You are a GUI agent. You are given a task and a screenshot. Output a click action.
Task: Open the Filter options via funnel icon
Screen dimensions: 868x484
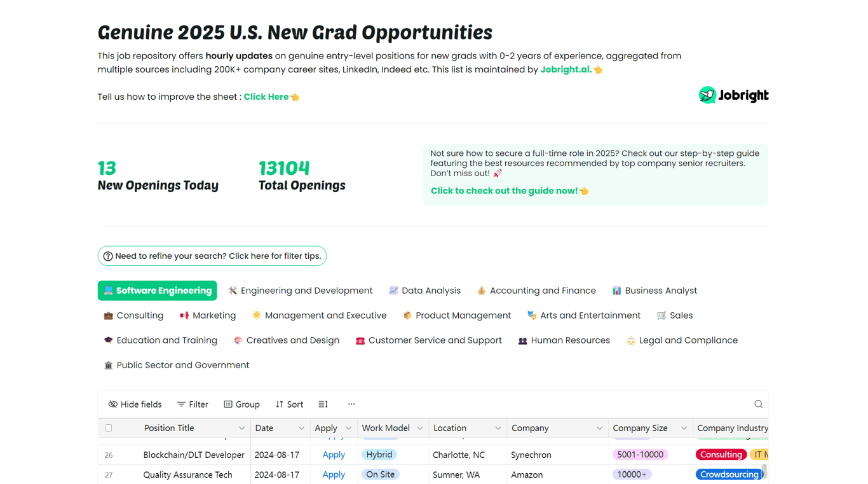(182, 404)
